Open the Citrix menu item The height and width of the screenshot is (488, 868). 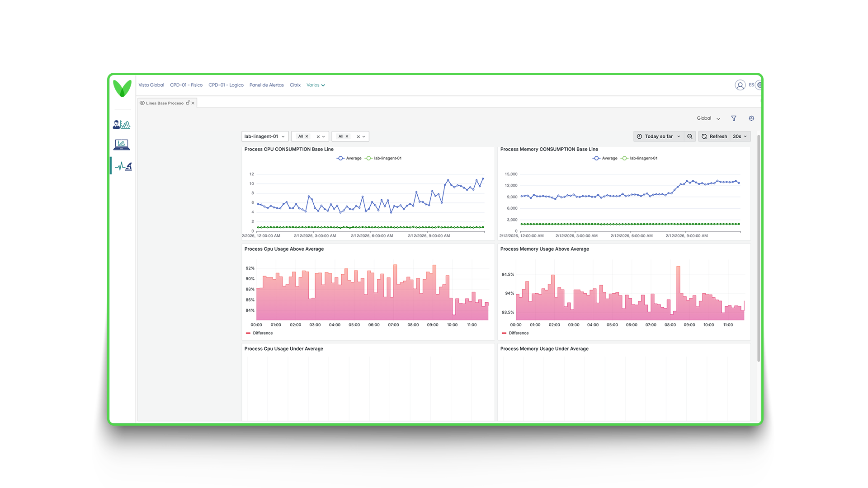[295, 85]
